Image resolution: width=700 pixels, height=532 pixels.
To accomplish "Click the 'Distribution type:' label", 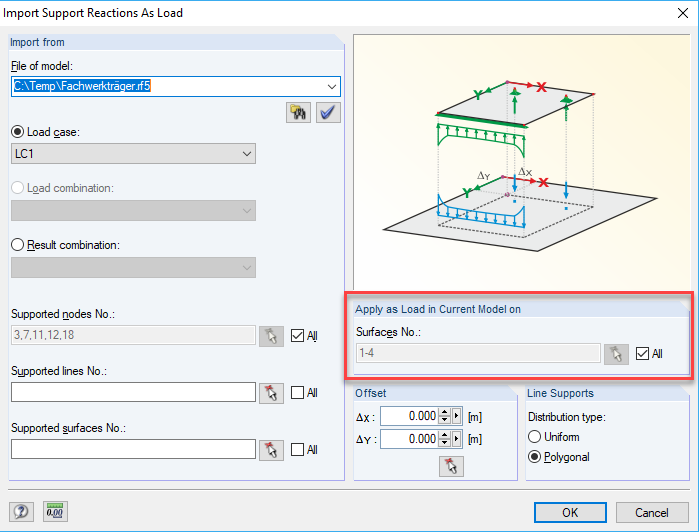I will (x=567, y=417).
